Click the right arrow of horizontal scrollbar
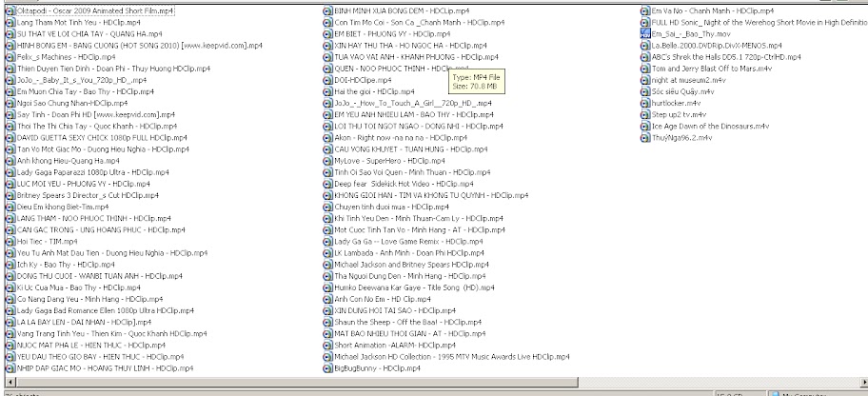This screenshot has width=868, height=396. 863,382
